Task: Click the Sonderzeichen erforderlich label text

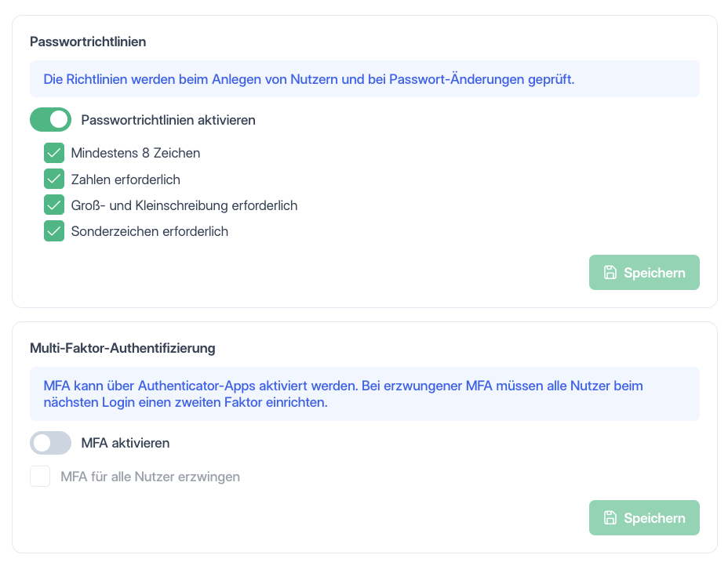Action: (150, 231)
